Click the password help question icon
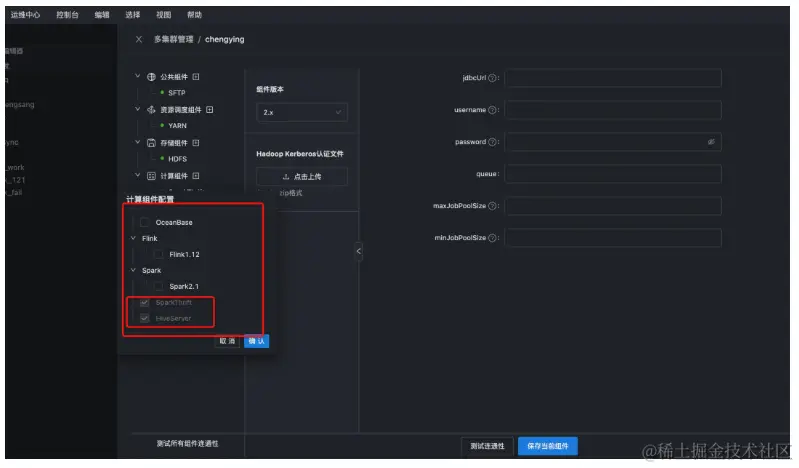799x468 pixels. point(492,142)
